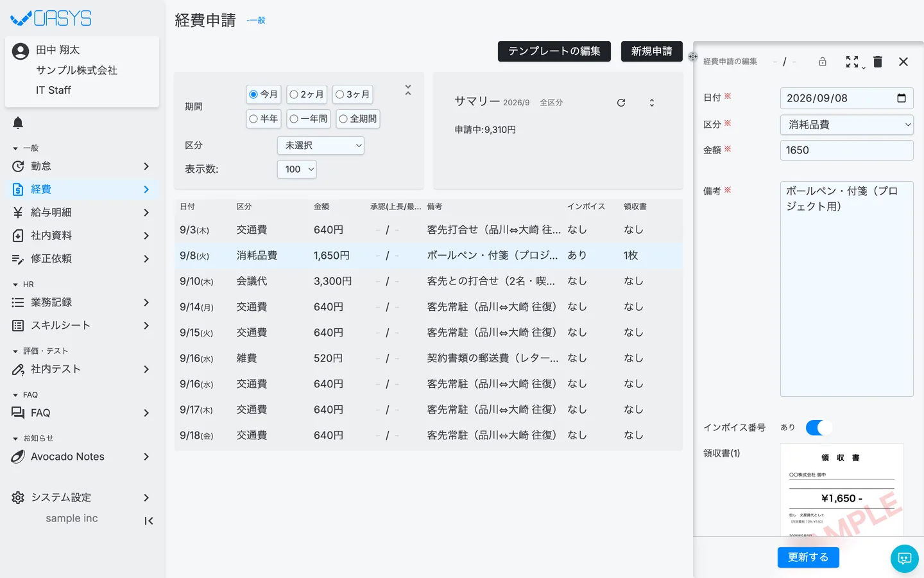Click the 給与明細 yen icon
The height and width of the screenshot is (578, 924).
click(x=18, y=213)
